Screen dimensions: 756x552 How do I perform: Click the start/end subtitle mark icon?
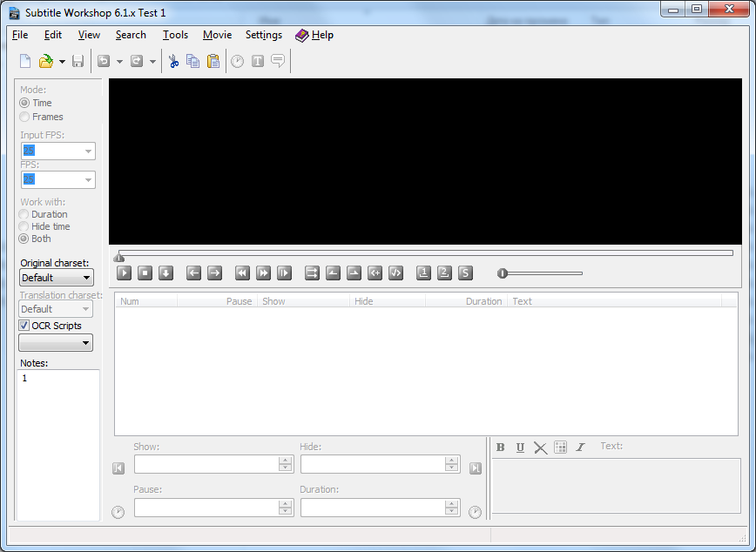click(x=395, y=273)
